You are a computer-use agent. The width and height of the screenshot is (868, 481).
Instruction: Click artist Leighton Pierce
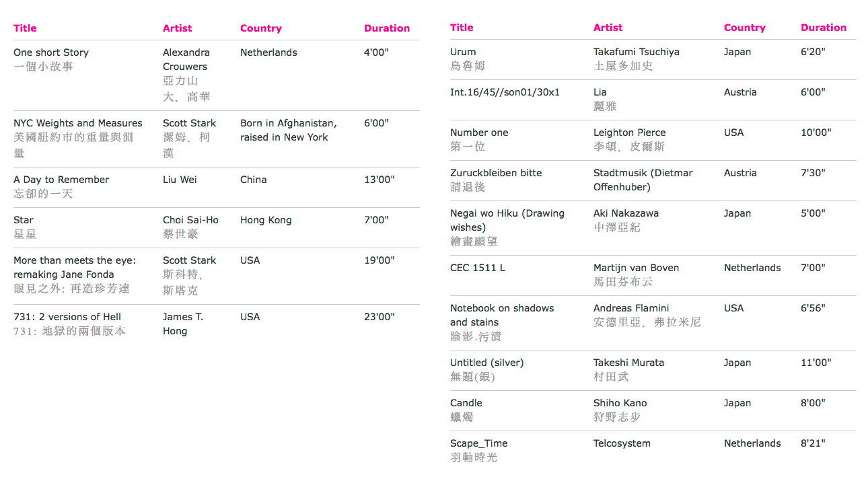click(x=629, y=133)
